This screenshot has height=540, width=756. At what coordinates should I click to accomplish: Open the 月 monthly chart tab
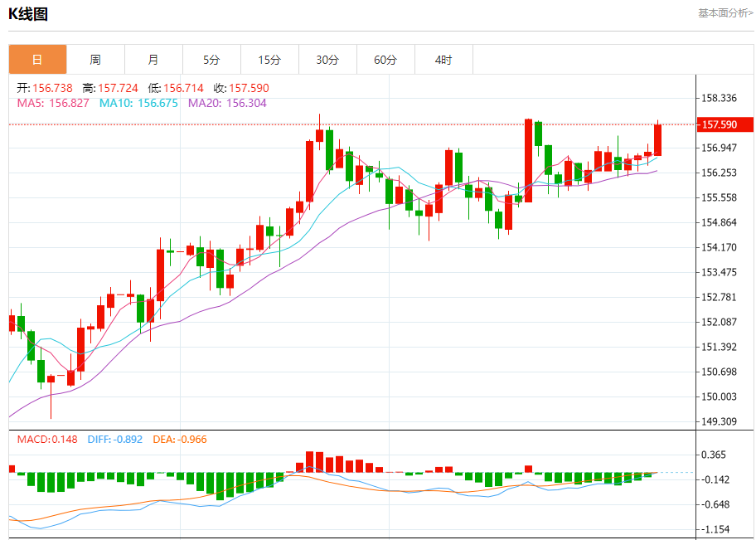[x=153, y=60]
